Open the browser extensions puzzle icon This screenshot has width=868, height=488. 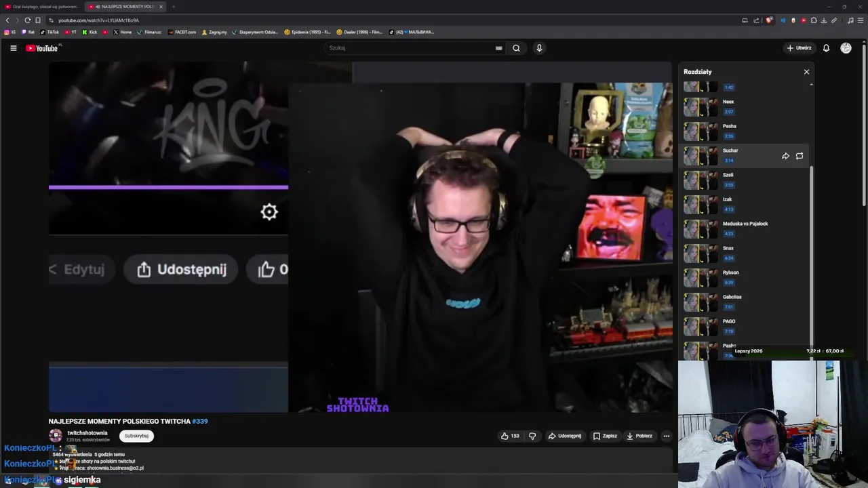[x=814, y=20]
